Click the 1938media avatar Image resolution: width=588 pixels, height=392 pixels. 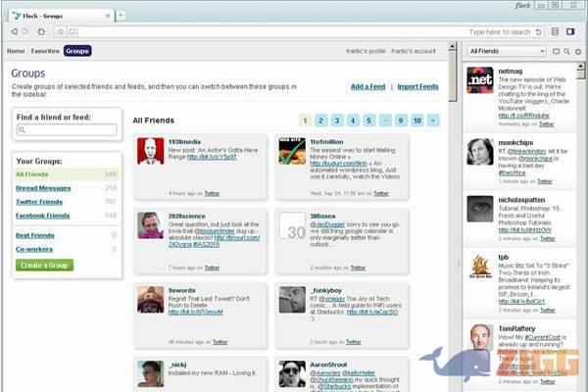[x=150, y=151]
